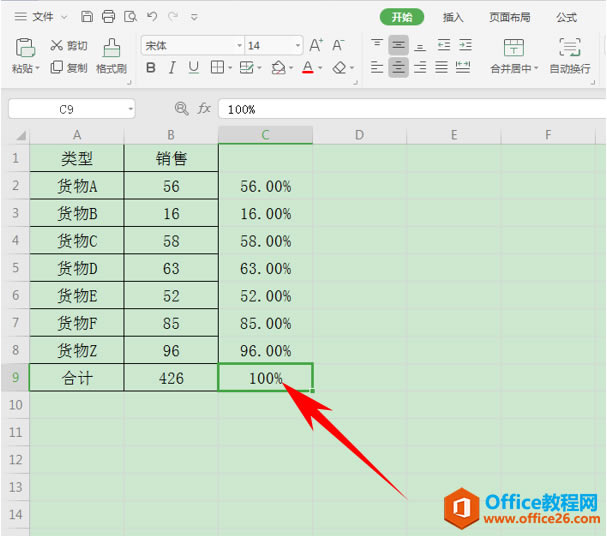
Task: Open Print Preview icon
Action: pos(130,17)
